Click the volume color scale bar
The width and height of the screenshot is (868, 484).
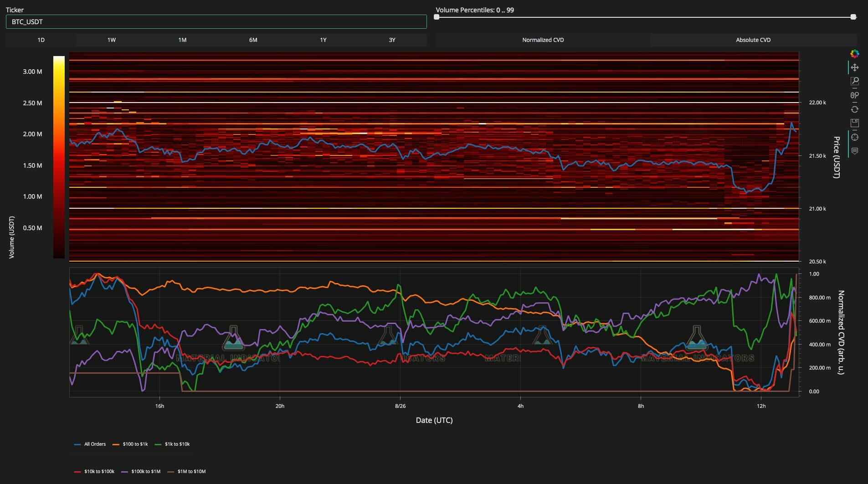click(59, 157)
